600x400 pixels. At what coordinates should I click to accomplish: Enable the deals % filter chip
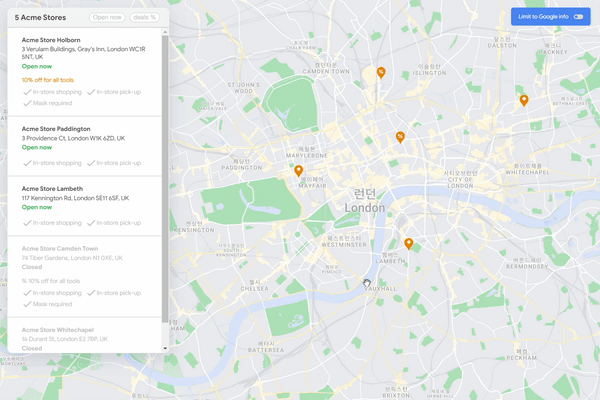click(x=144, y=17)
